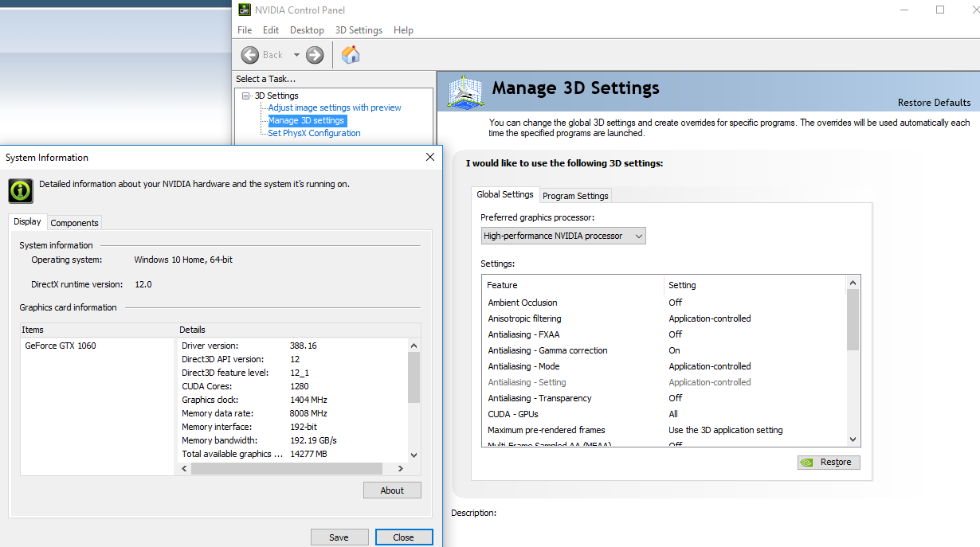Select the Anisotropic filtering row
980x547 pixels.
pos(664,318)
